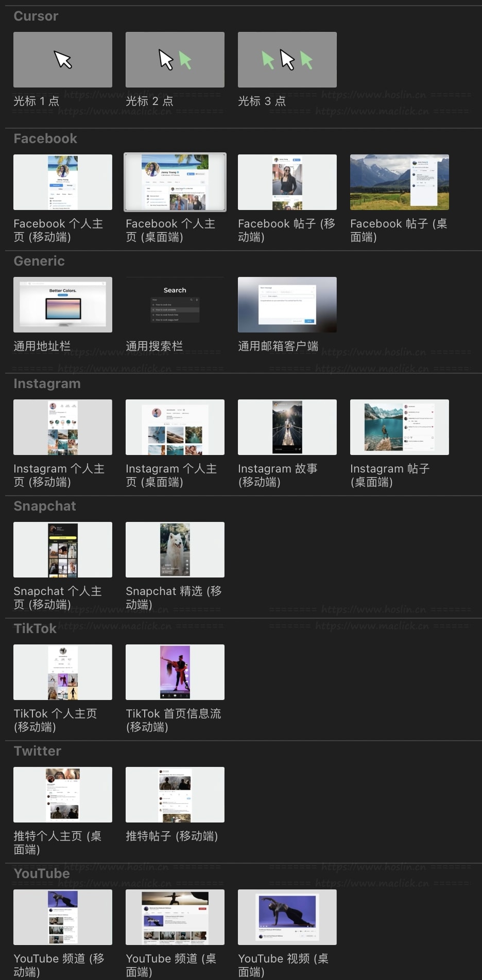482x980 pixels.
Task: Open Instagram 故事 (移动端) template thumbnail
Action: (287, 427)
